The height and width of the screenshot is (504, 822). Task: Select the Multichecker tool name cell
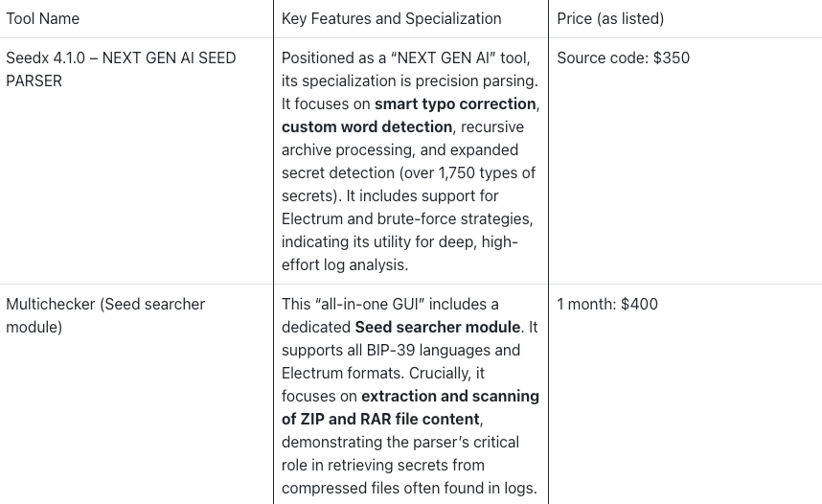point(105,315)
